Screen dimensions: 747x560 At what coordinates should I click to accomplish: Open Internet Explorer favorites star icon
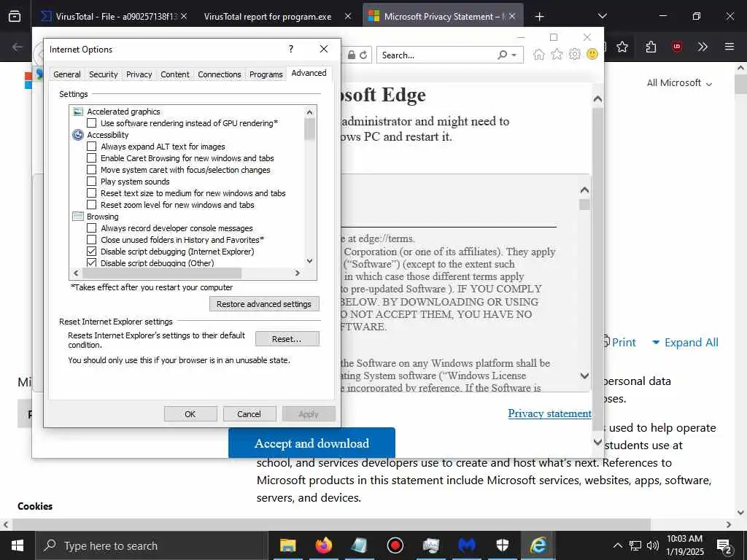pyautogui.click(x=557, y=54)
